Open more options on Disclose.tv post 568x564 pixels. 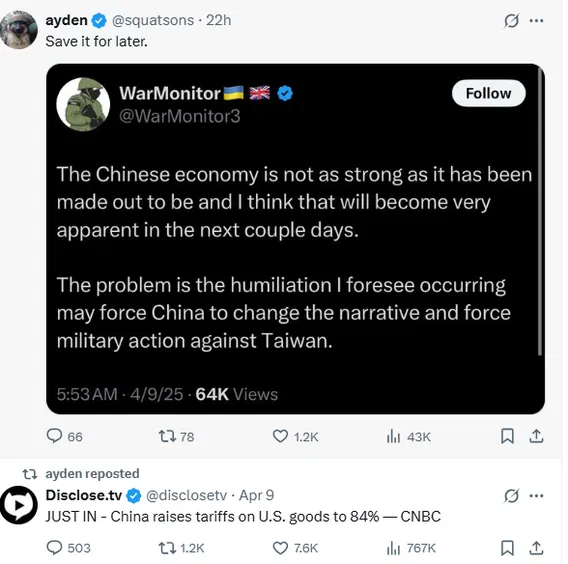click(x=536, y=495)
